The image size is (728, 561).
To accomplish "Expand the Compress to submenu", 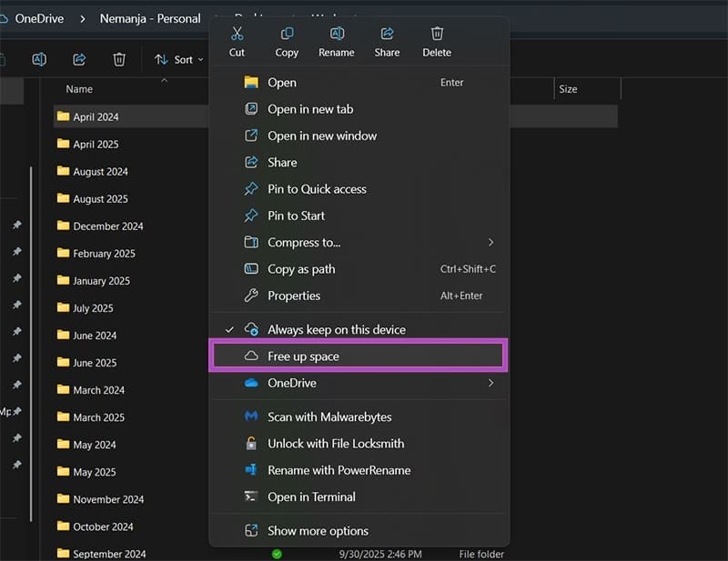I will tap(490, 242).
